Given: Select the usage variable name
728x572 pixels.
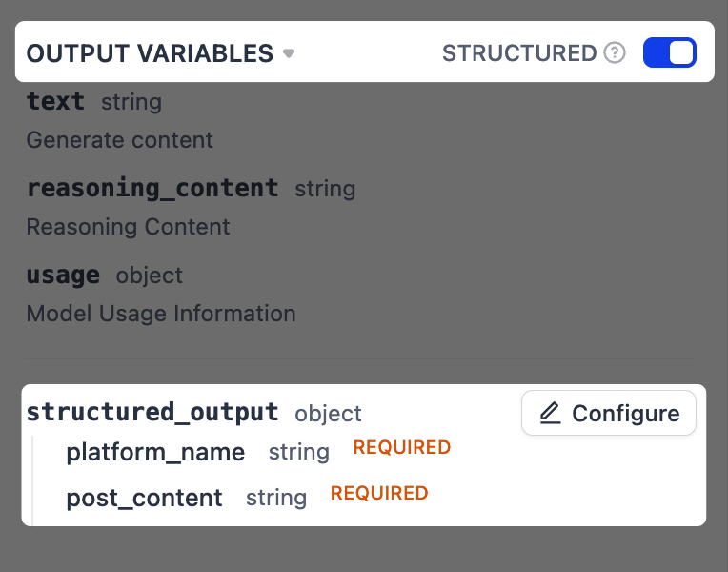Looking at the screenshot, I should [63, 276].
